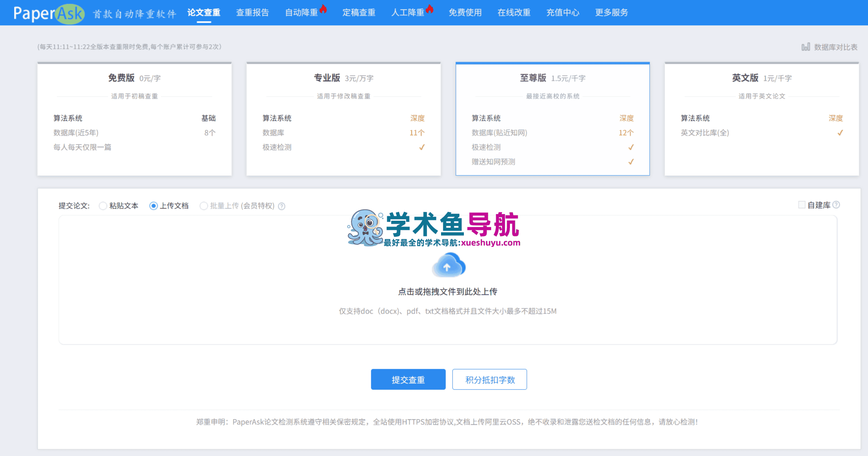
Task: Click the cloud upload icon
Action: point(448,265)
